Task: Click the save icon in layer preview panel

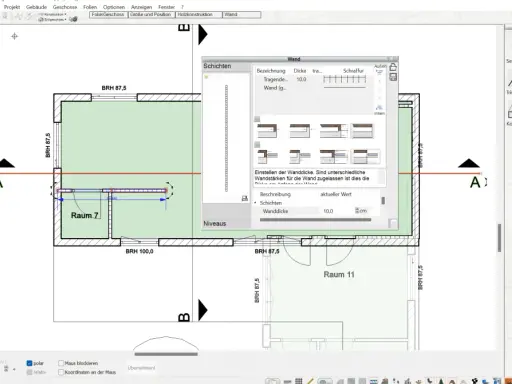Action: point(245,198)
